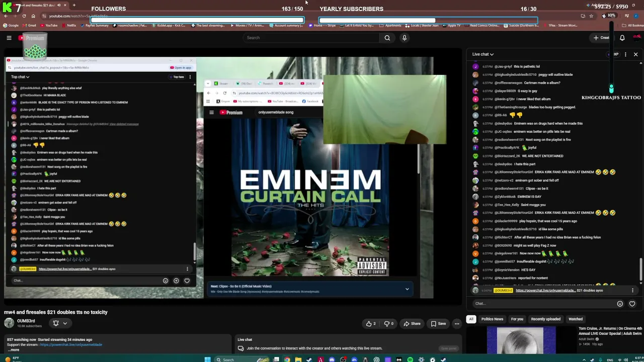Open the Netflix bookmark

[x=68, y=25]
